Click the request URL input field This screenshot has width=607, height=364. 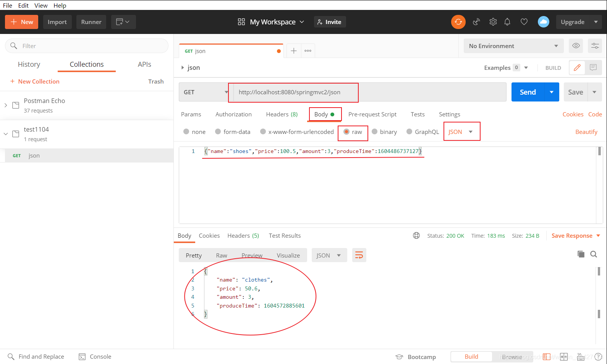(x=370, y=92)
